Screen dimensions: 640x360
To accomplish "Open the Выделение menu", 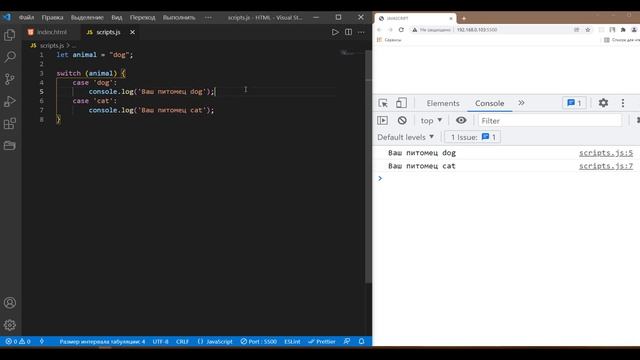I will point(87,18).
